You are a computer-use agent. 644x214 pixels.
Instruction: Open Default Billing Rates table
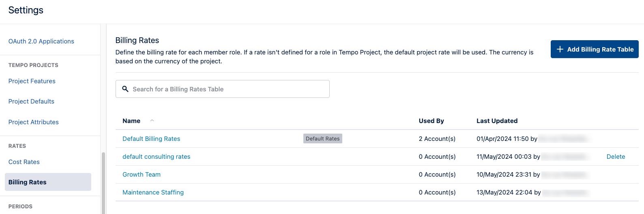point(151,139)
